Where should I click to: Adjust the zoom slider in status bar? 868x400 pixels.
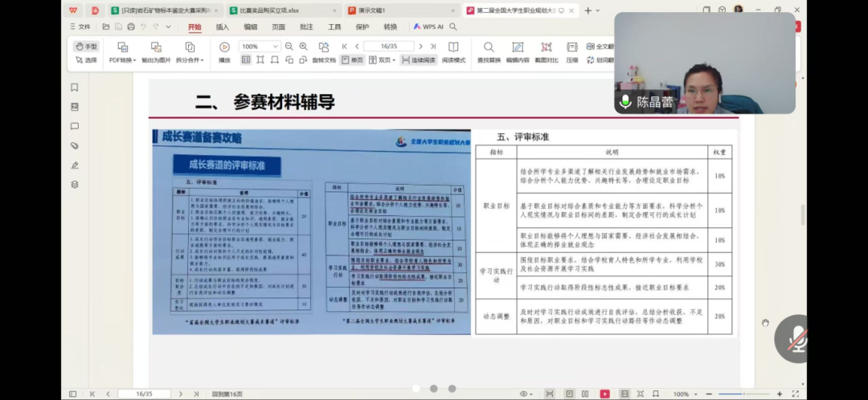(743, 394)
